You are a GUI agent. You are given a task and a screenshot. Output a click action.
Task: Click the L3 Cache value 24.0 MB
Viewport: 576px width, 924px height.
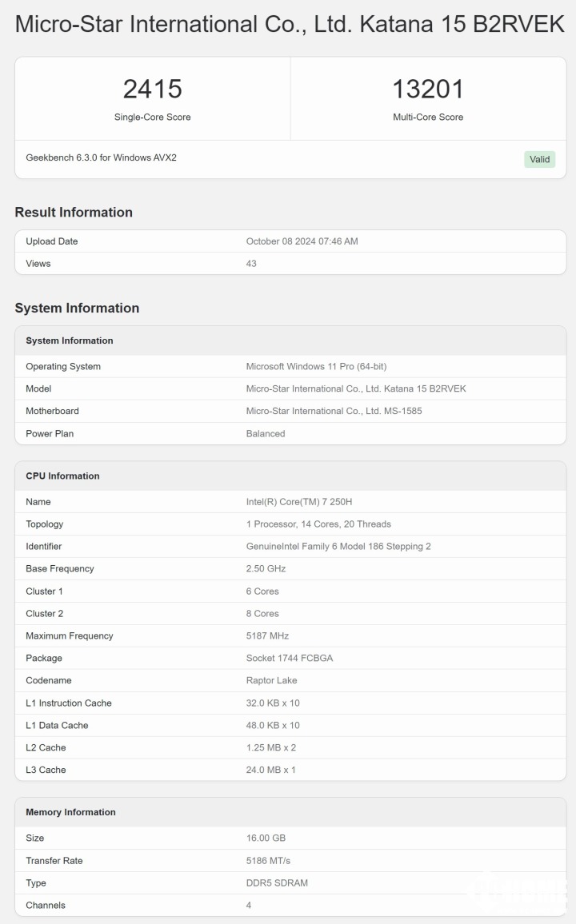click(270, 770)
